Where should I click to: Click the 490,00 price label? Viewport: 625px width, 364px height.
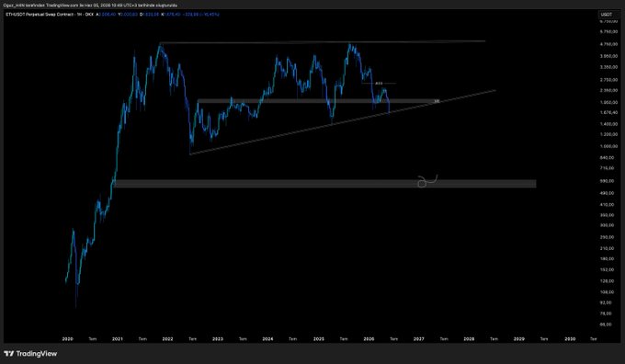click(606, 193)
